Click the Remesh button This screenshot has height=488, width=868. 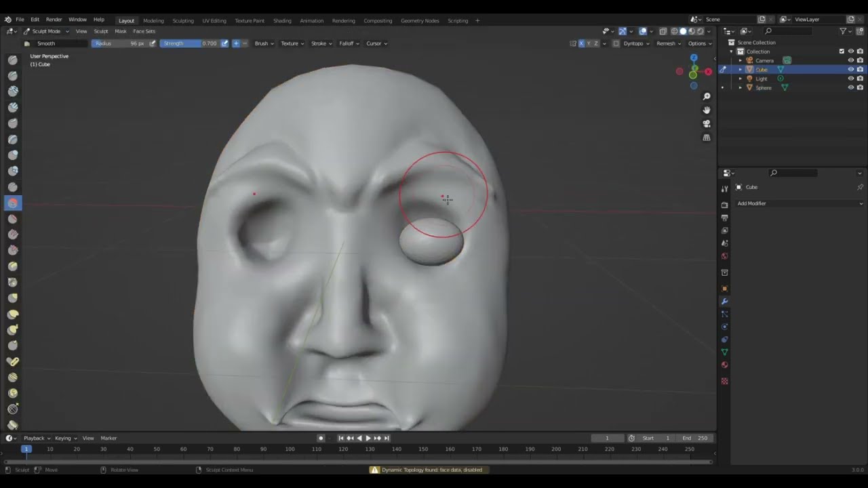pyautogui.click(x=669, y=43)
